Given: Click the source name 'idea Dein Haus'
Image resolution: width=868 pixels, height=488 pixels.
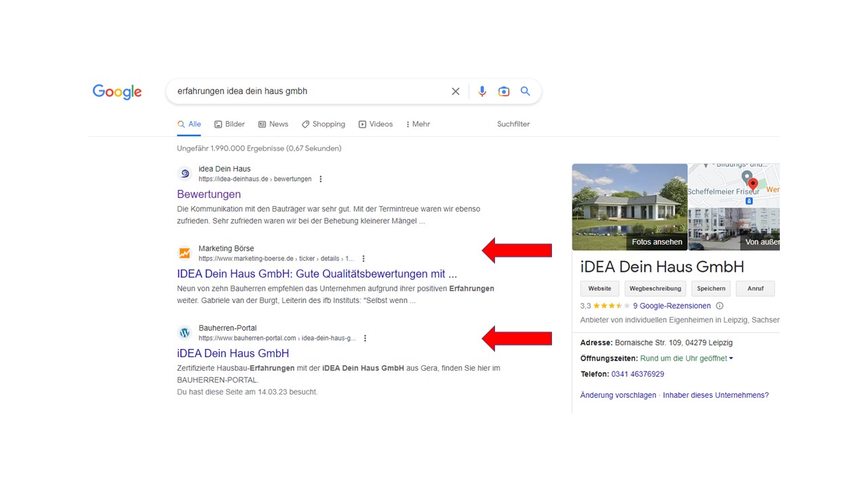Looking at the screenshot, I should (x=224, y=169).
